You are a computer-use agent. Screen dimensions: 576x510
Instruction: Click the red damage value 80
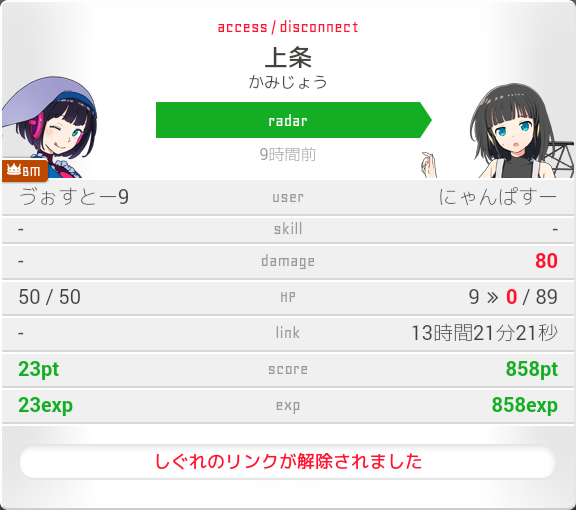[546, 261]
